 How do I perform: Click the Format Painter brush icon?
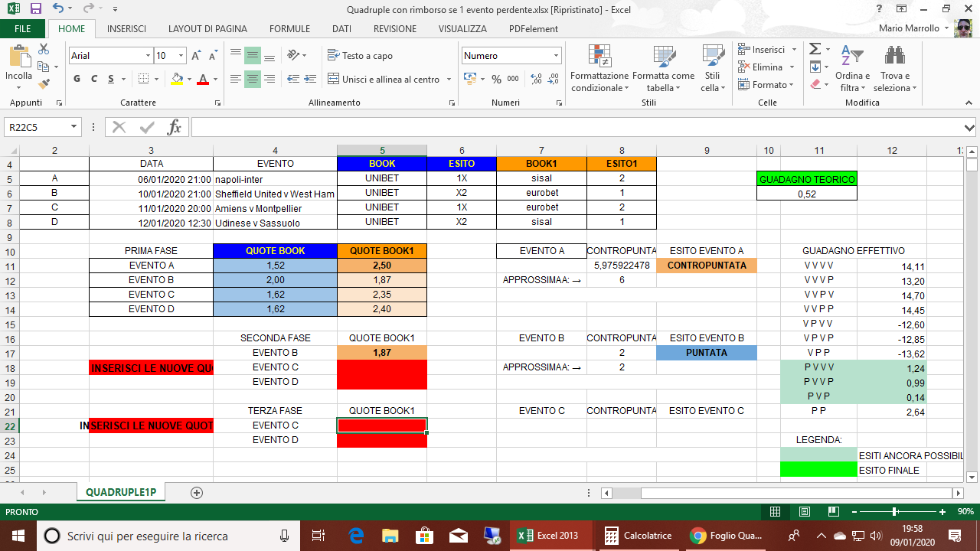(x=44, y=83)
